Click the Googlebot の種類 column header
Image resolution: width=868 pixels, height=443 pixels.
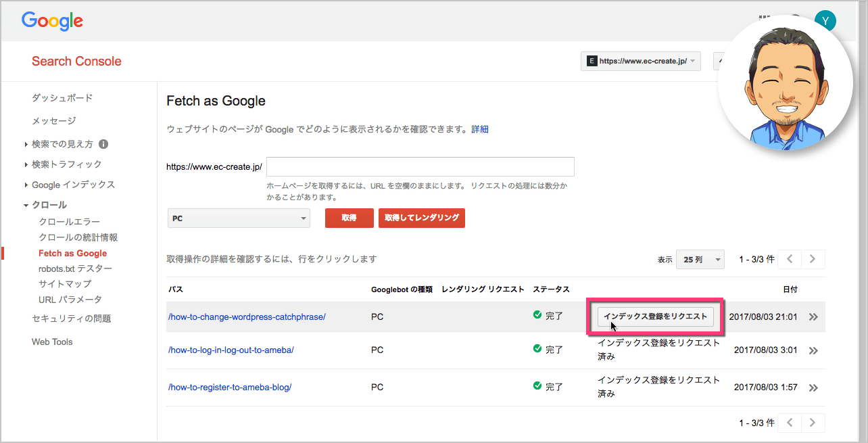click(x=402, y=289)
